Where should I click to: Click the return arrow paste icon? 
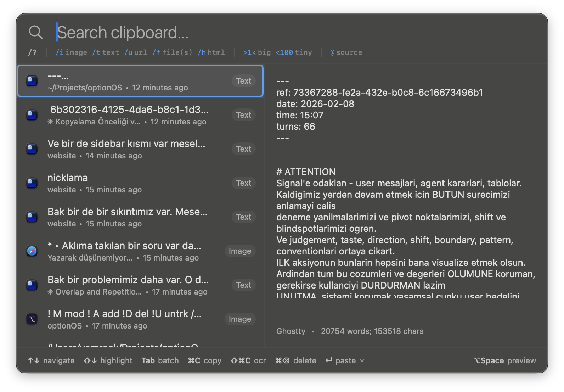pyautogui.click(x=329, y=360)
